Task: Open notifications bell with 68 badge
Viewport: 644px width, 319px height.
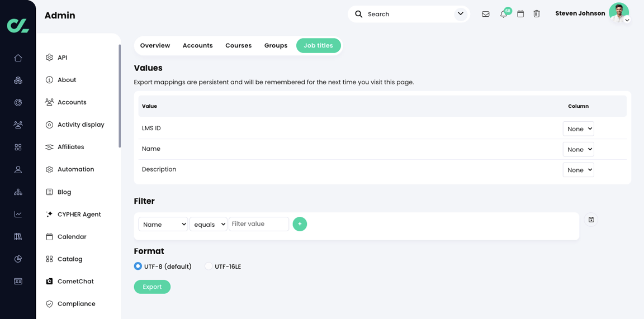Action: [504, 14]
